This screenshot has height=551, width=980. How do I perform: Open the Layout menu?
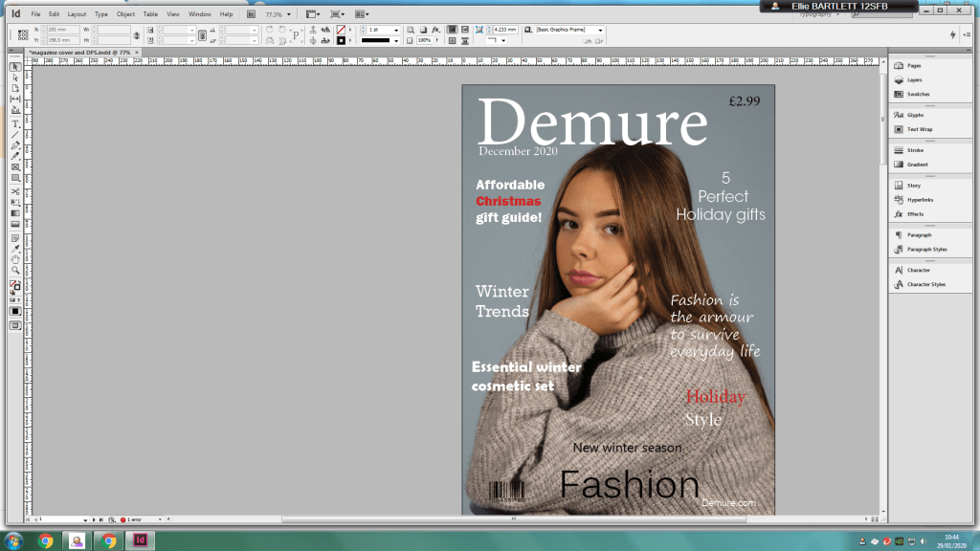(77, 15)
